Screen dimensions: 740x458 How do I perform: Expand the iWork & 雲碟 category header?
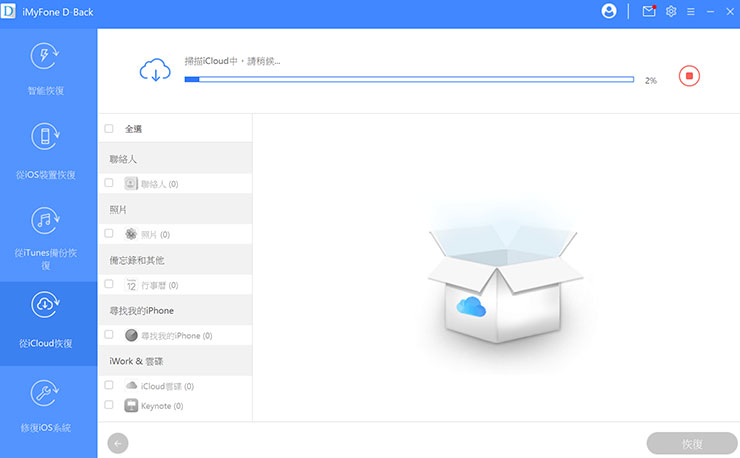[175, 361]
